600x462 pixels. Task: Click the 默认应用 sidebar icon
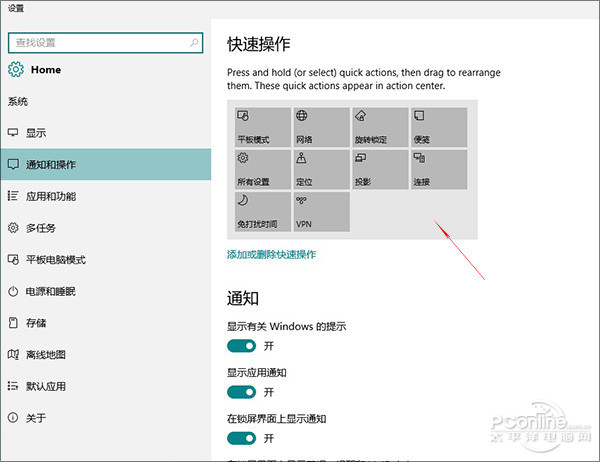tap(13, 386)
